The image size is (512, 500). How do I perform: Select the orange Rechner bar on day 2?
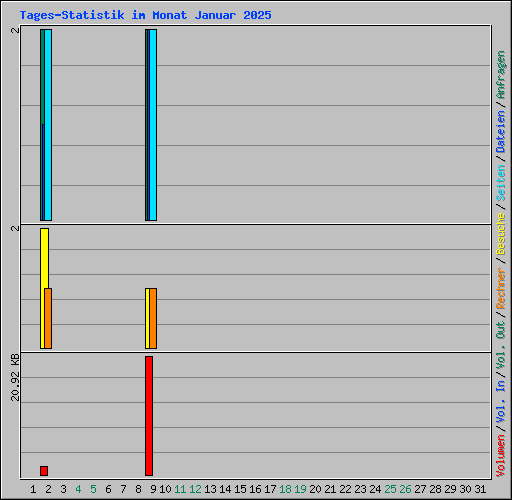48,318
